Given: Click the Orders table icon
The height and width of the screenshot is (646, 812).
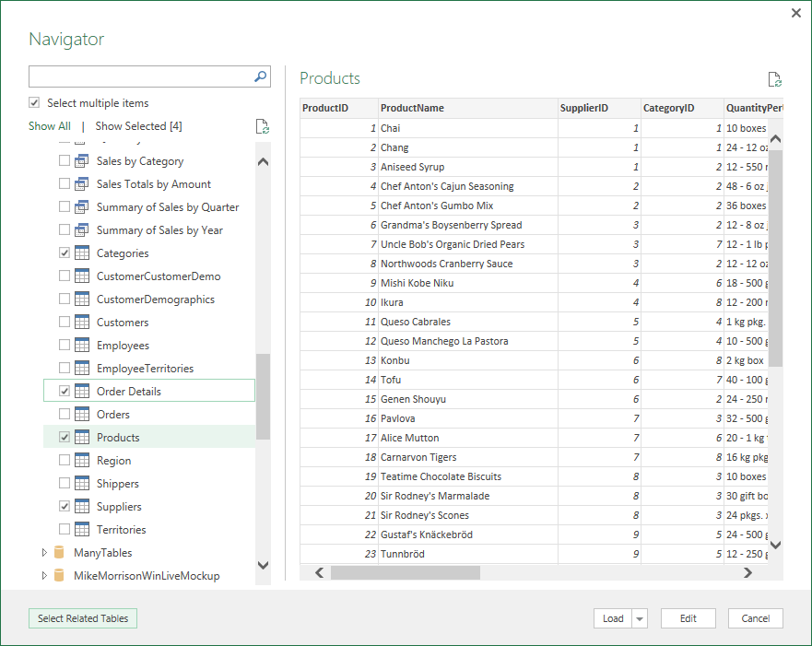Looking at the screenshot, I should pyautogui.click(x=82, y=415).
